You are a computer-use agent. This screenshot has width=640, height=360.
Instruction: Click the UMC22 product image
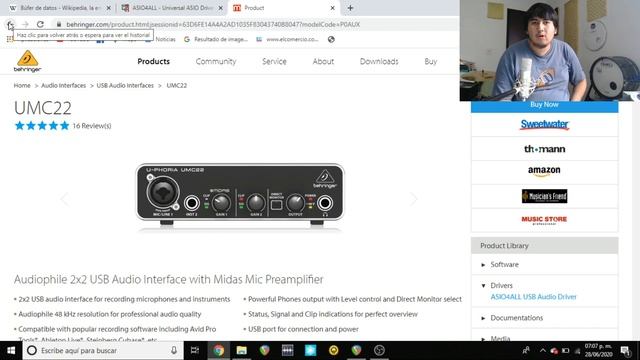(x=240, y=195)
